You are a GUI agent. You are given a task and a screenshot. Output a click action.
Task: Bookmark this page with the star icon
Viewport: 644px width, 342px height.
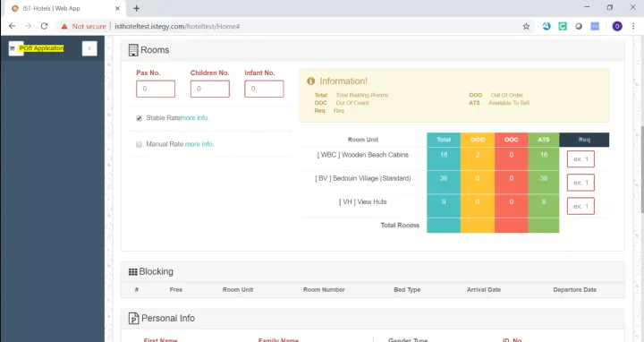(526, 26)
